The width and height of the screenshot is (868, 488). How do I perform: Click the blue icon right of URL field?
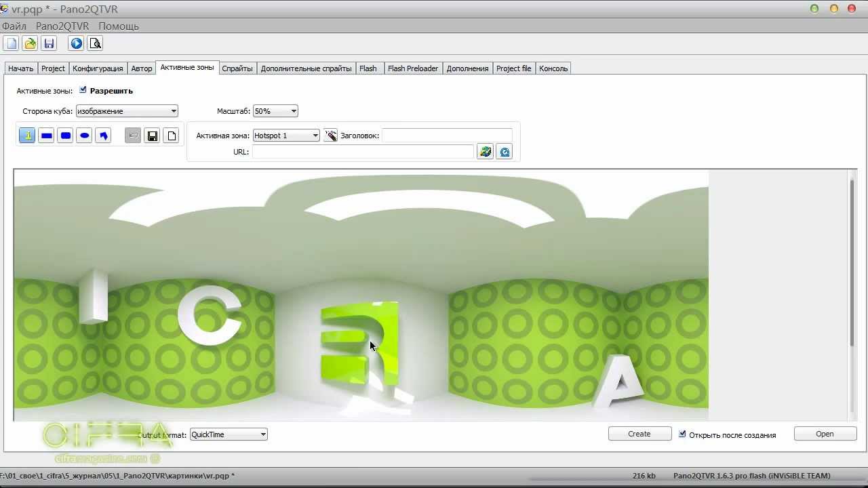504,152
